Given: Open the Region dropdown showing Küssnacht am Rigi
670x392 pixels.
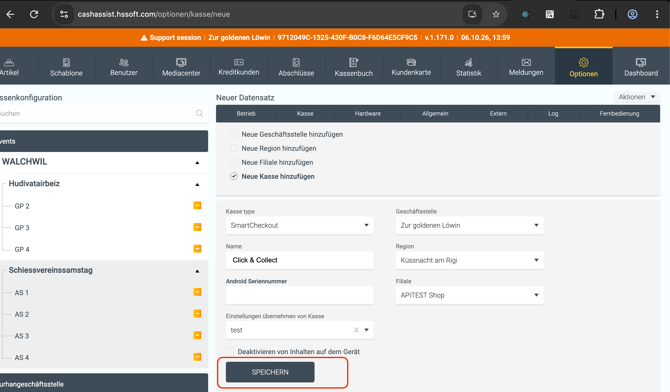Looking at the screenshot, I should coord(470,260).
